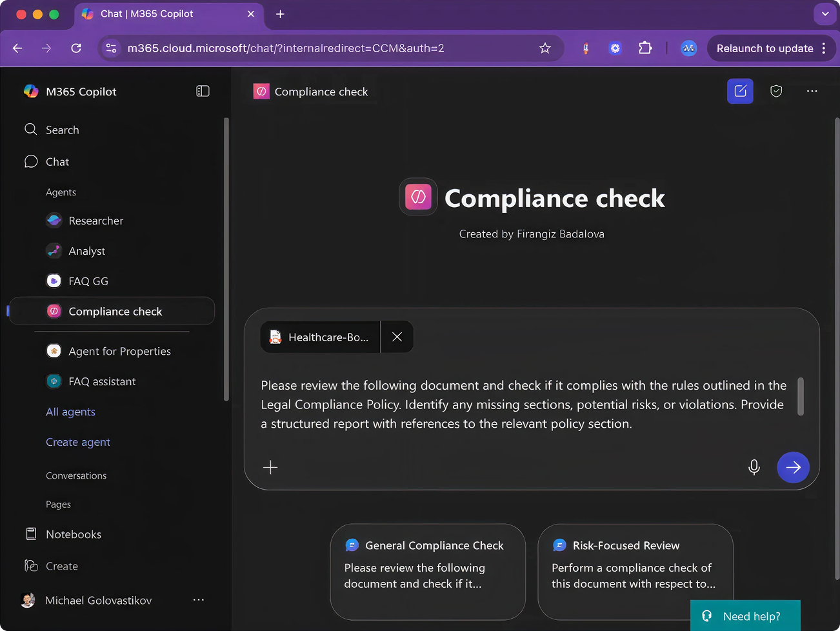Open the account options ellipsis menu
Screen dimensions: 840x631
[199, 600]
